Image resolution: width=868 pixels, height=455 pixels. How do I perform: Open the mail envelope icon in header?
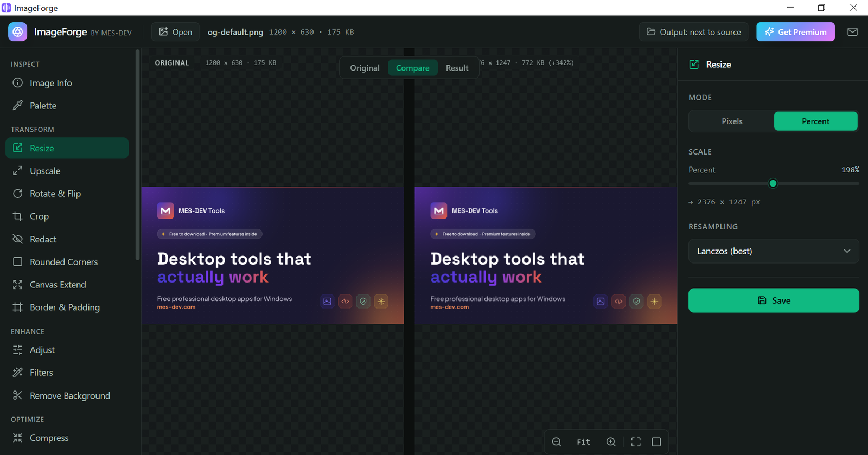(852, 32)
